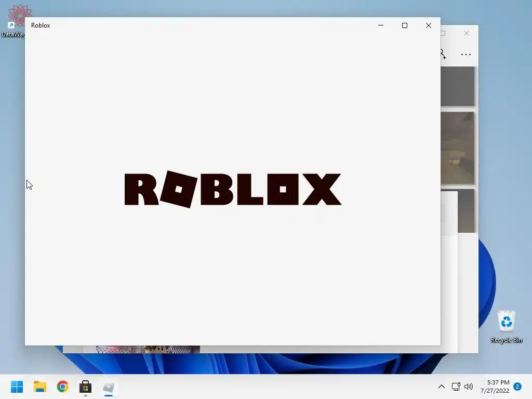This screenshot has width=532, height=399.
Task: Open the notification count badge
Action: [517, 387]
